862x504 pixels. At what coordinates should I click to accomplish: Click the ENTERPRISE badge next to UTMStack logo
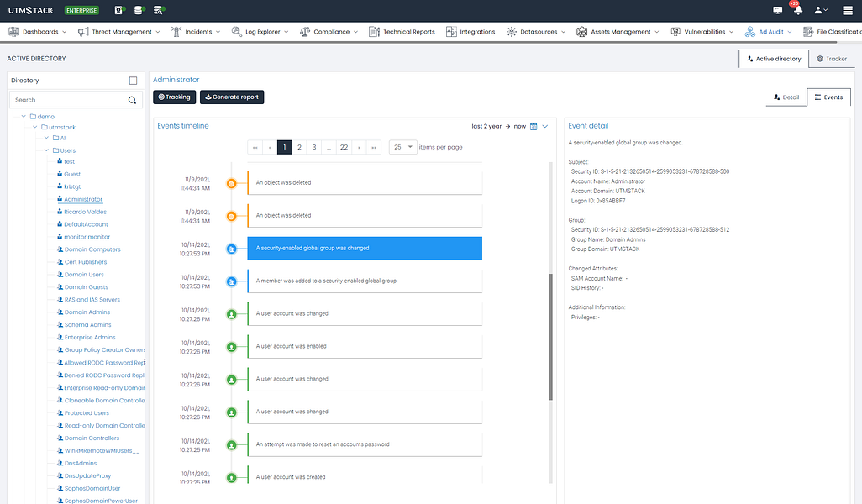pos(81,10)
